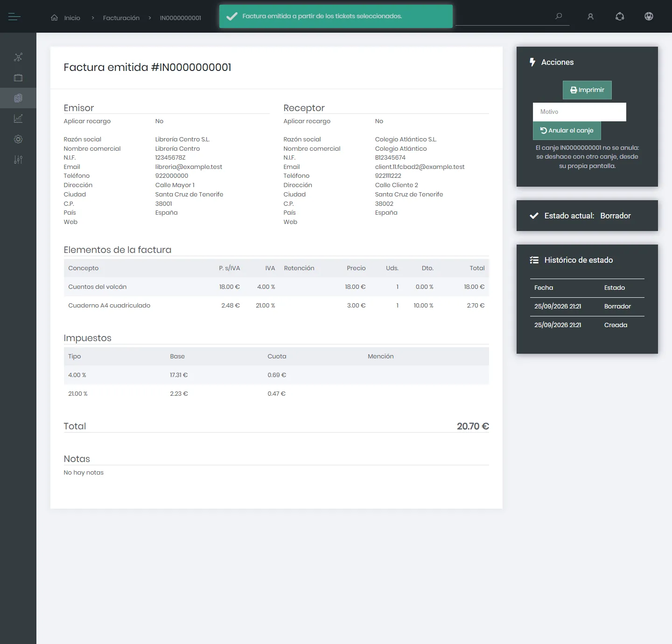Click the receptor email 'client.11.fcbad2@example.test'
This screenshot has height=644, width=672.
[x=420, y=167]
